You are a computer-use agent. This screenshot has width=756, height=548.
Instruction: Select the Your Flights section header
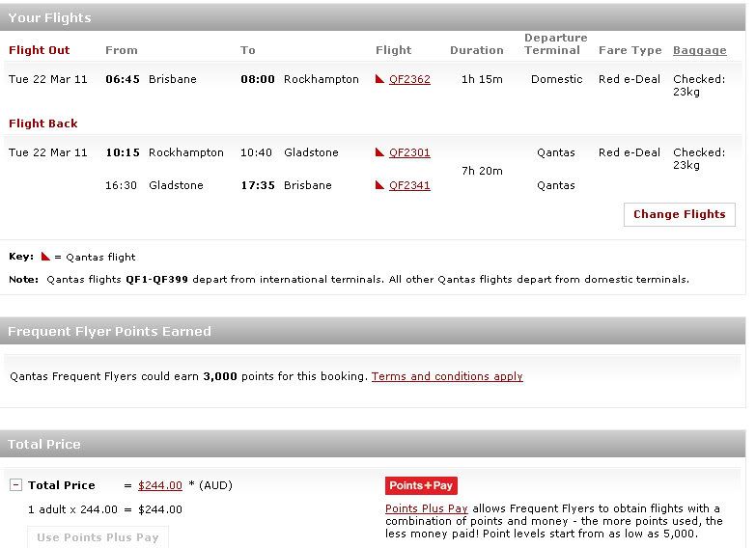pyautogui.click(x=373, y=17)
